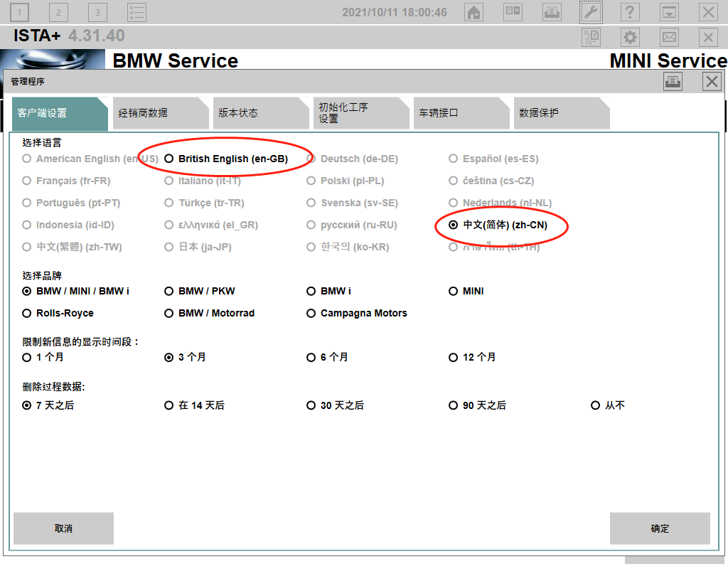Select Français (fr-FR) language
The height and width of the screenshot is (569, 728).
coord(66,181)
